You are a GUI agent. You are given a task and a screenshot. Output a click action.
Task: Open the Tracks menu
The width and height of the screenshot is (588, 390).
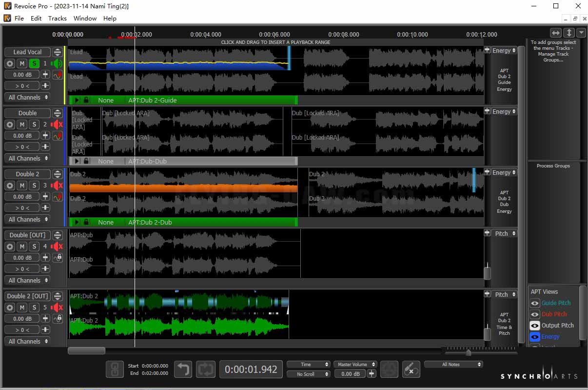tap(57, 18)
